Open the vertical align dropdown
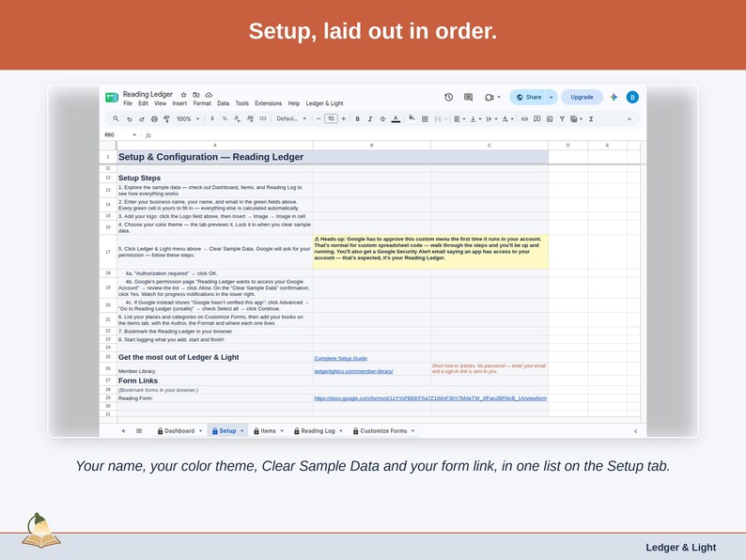Image resolution: width=746 pixels, height=560 pixels. pyautogui.click(x=475, y=119)
